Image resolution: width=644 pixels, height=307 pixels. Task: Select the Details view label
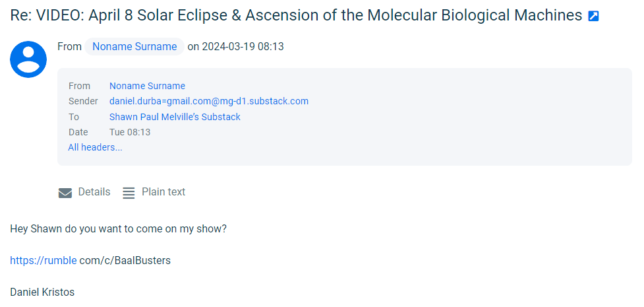(94, 192)
